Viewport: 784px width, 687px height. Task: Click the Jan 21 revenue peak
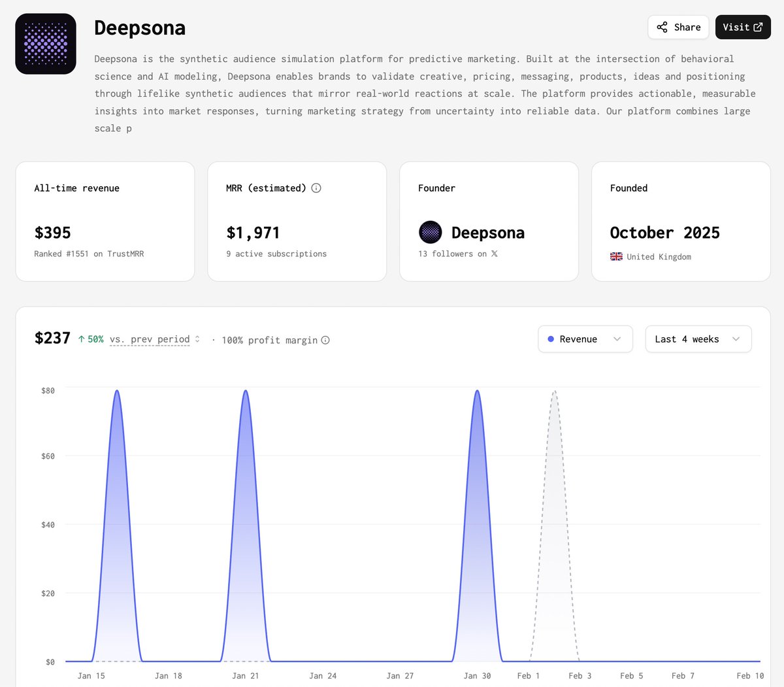[246, 391]
